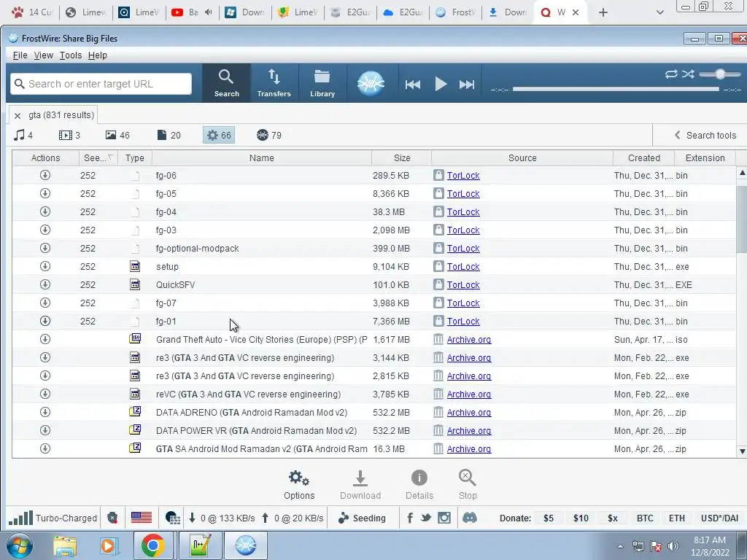747x560 pixels.
Task: Click download icon for DATA ADRENO row
Action: [x=45, y=412]
